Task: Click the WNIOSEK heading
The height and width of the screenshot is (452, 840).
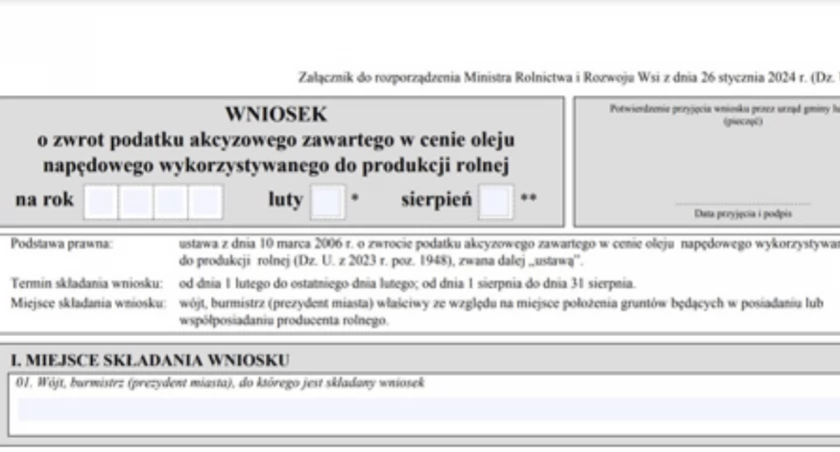Action: (276, 114)
